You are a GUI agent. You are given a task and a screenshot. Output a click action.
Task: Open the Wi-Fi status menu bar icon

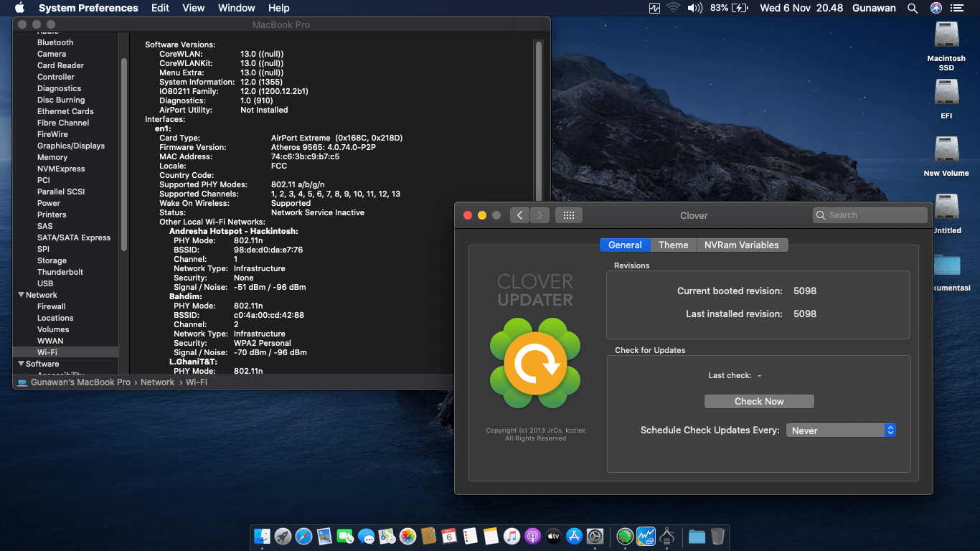[x=673, y=8]
